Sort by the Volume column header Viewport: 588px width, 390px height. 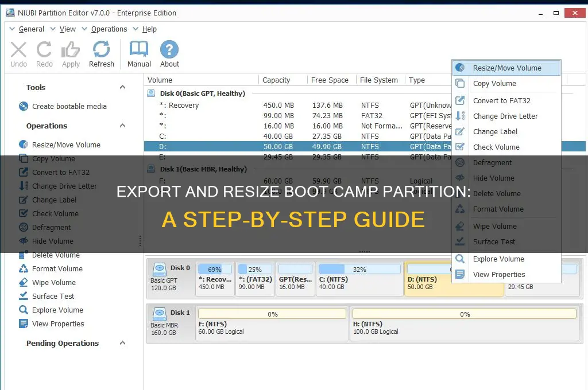(x=202, y=80)
